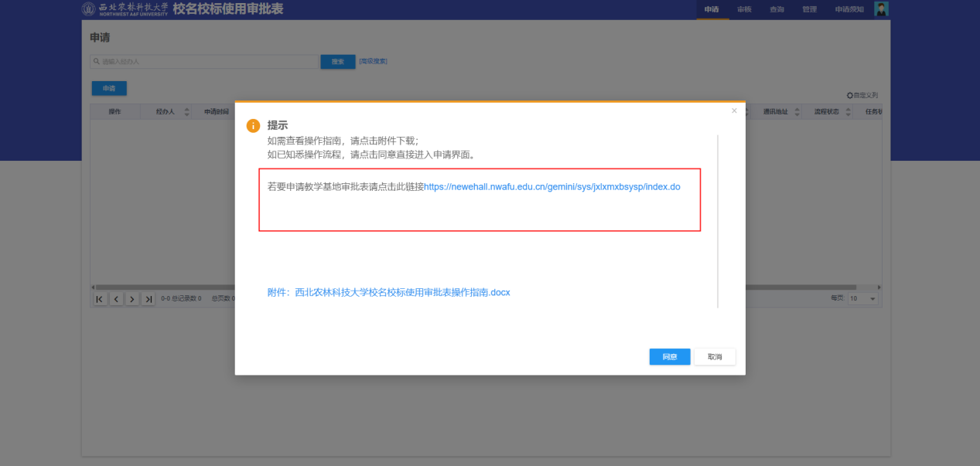Go to the next page of records

click(x=132, y=299)
